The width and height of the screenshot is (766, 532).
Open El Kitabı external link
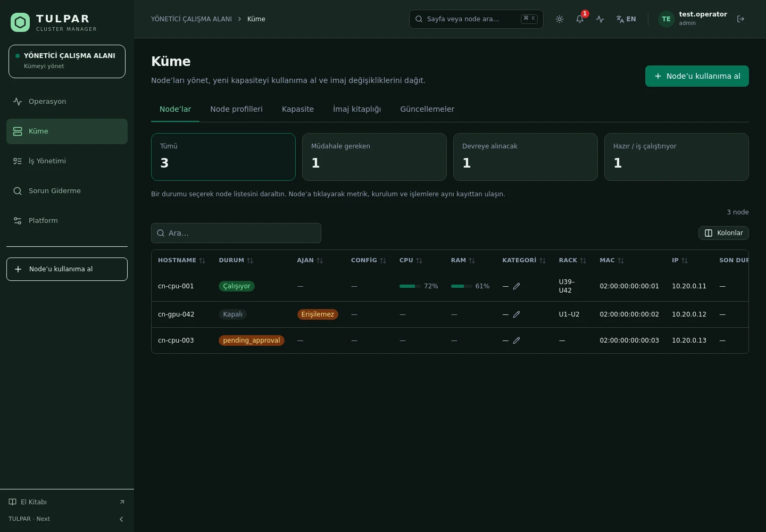pyautogui.click(x=67, y=502)
